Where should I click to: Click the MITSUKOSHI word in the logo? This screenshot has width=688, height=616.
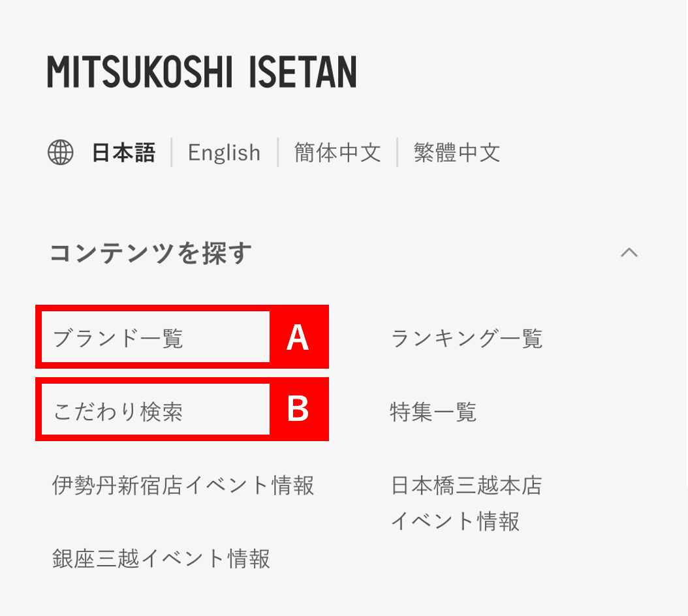(x=140, y=72)
